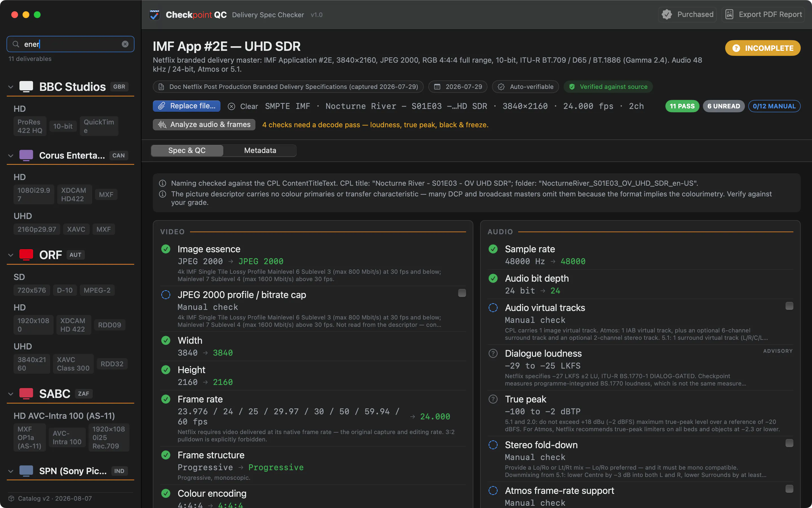The height and width of the screenshot is (508, 812).
Task: Click the Checkpoint QC app logo icon
Action: 155,15
